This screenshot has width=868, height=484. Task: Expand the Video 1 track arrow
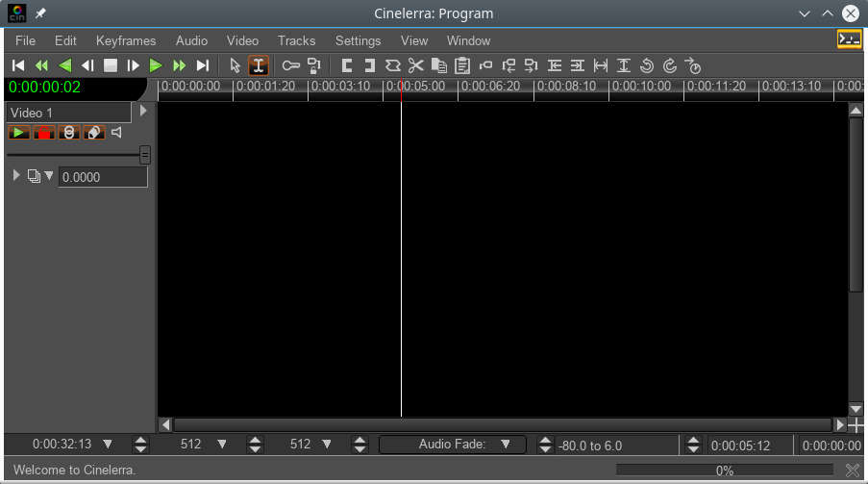click(143, 111)
